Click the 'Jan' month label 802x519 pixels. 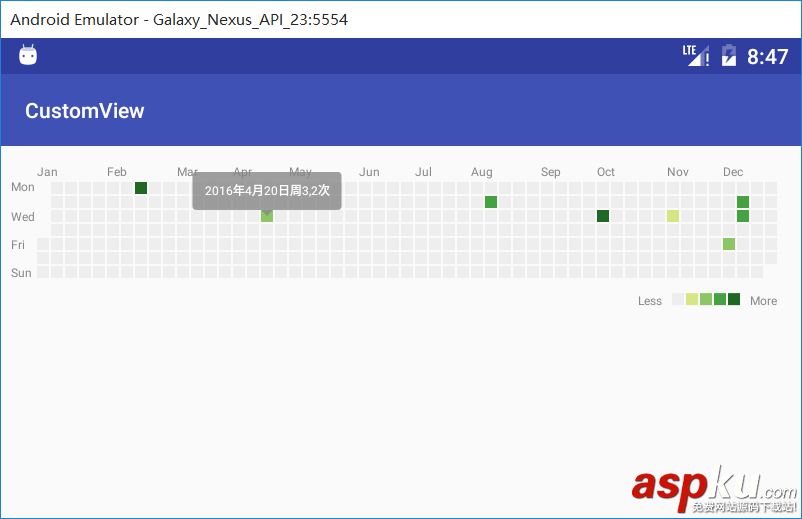coord(47,172)
